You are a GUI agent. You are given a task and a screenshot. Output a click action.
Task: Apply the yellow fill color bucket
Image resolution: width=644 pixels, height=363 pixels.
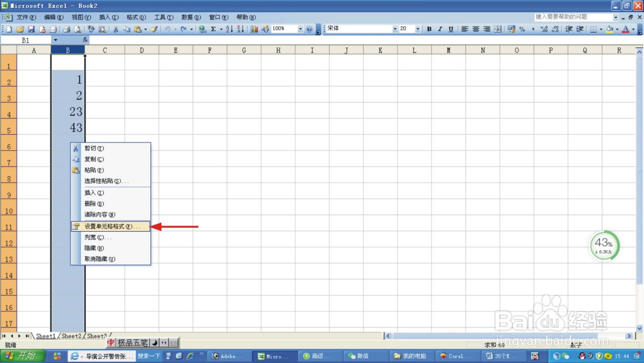pyautogui.click(x=610, y=29)
